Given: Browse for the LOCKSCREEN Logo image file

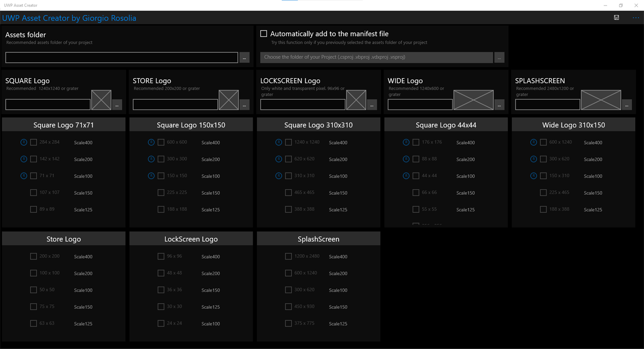Looking at the screenshot, I should [372, 105].
